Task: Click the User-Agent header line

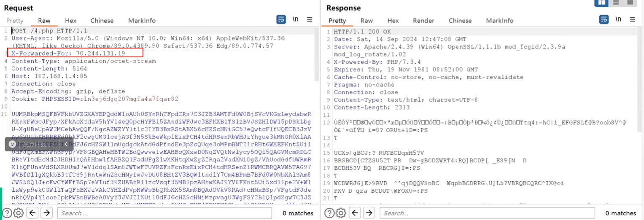Action: (148, 42)
